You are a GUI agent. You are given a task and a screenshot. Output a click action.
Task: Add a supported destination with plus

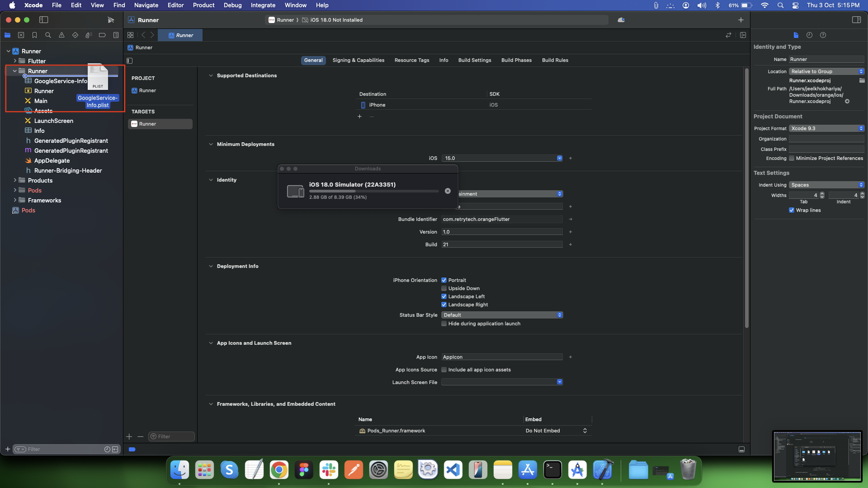(359, 117)
